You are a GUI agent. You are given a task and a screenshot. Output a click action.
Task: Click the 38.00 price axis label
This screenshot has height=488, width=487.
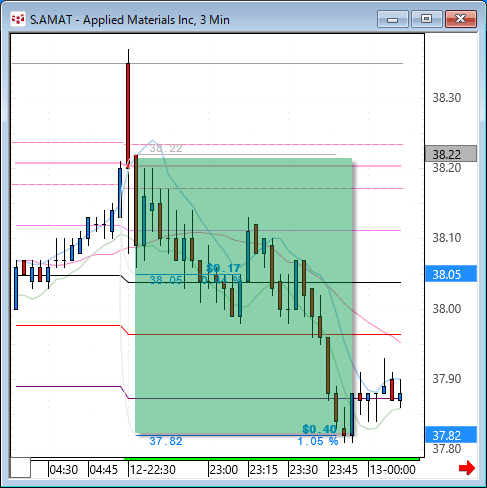(x=447, y=308)
